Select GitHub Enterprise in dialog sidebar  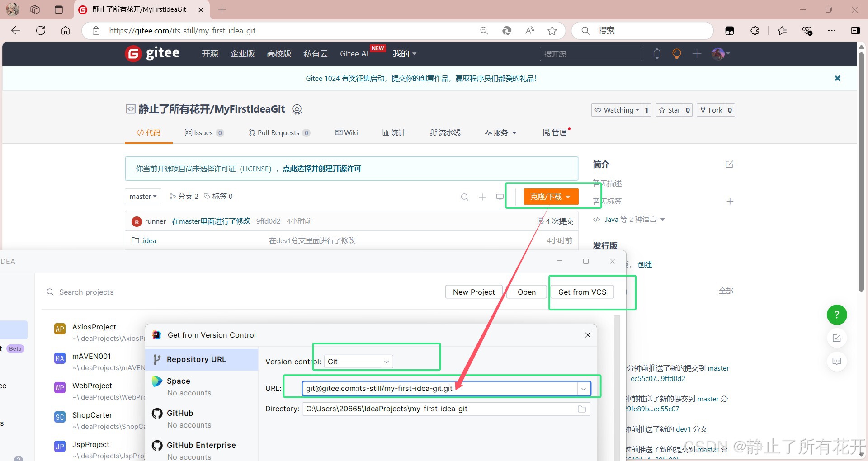click(x=202, y=450)
